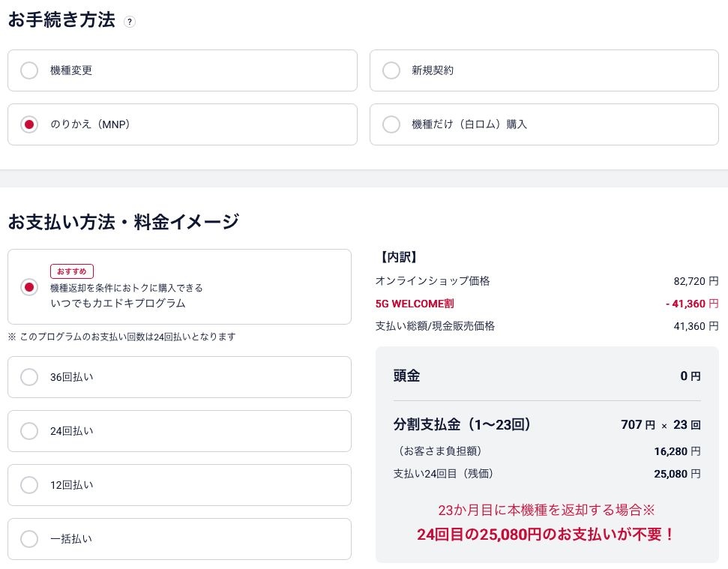Click the 5G WELCOME割 discount label
The height and width of the screenshot is (569, 728).
coord(415,304)
